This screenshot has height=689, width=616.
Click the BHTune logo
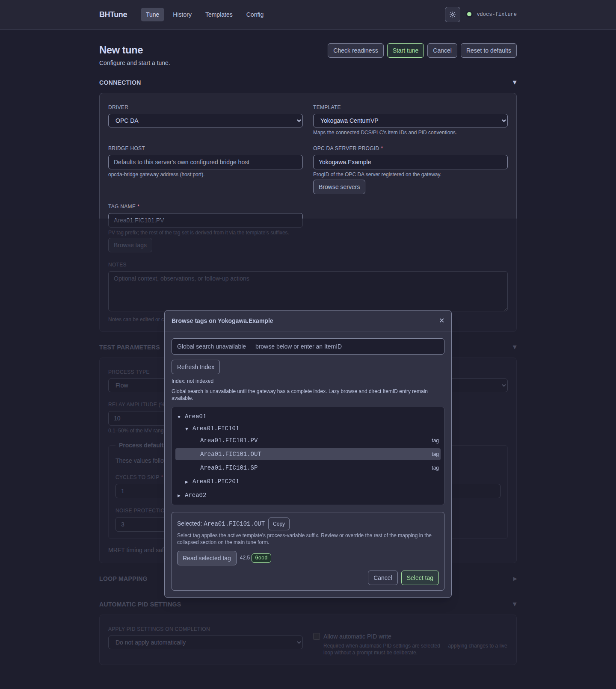[x=113, y=15]
